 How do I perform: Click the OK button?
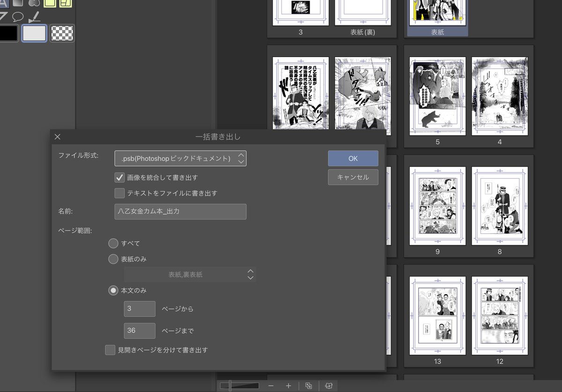[x=353, y=159]
